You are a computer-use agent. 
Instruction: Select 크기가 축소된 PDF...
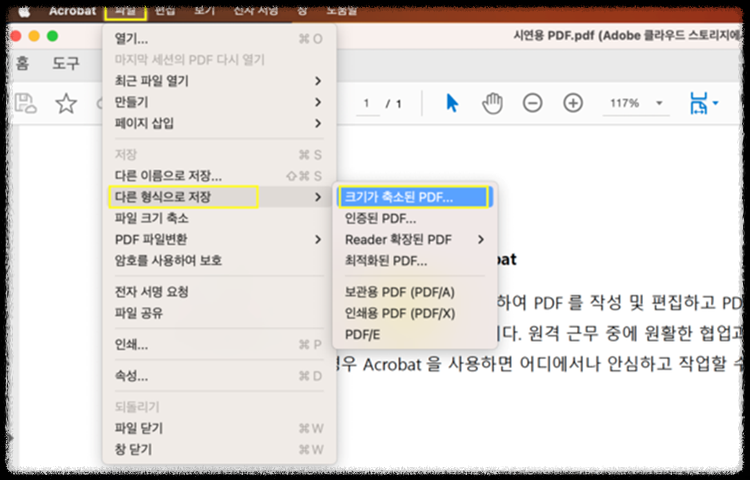[x=415, y=197]
